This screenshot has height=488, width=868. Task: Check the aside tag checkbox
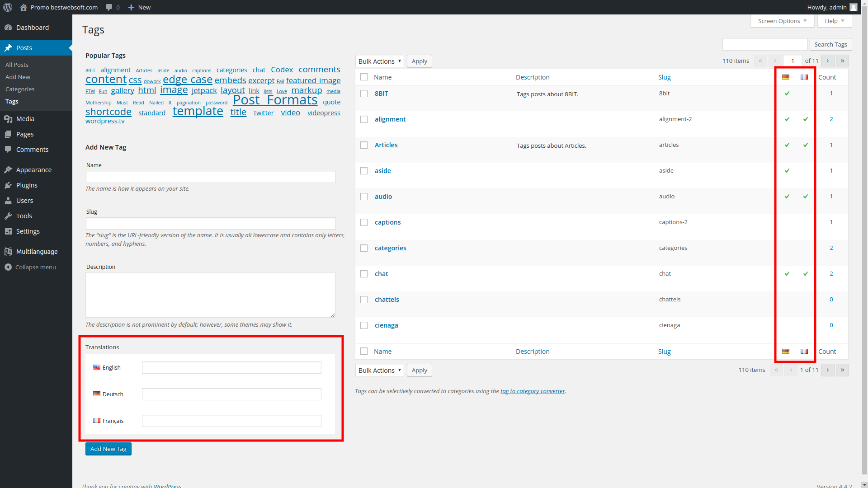[x=364, y=171]
